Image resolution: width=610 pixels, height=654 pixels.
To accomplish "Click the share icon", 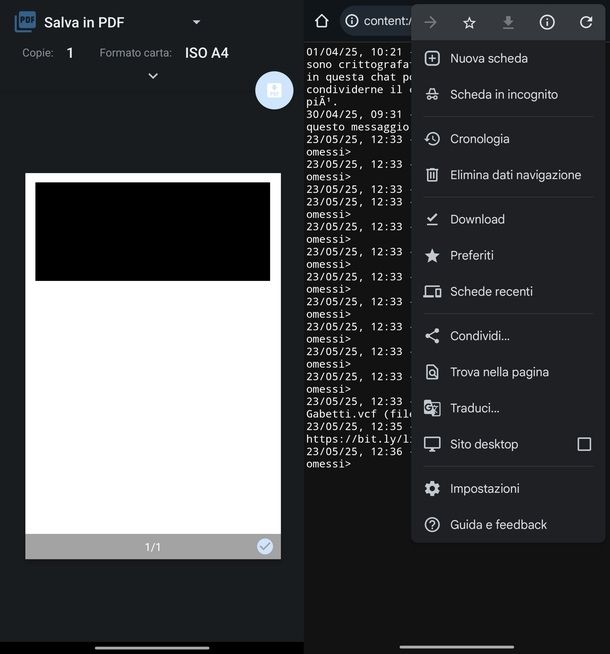I will [x=432, y=336].
